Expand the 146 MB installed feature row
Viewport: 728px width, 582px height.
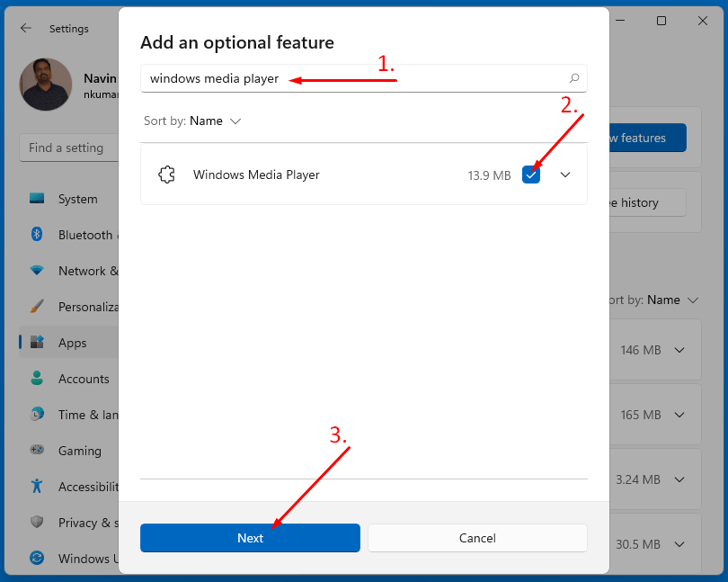click(x=679, y=350)
